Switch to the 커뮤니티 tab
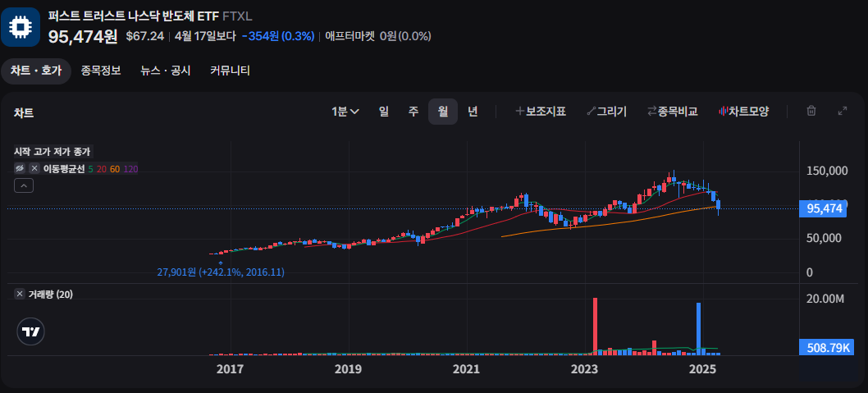This screenshot has height=393, width=868. tap(230, 71)
